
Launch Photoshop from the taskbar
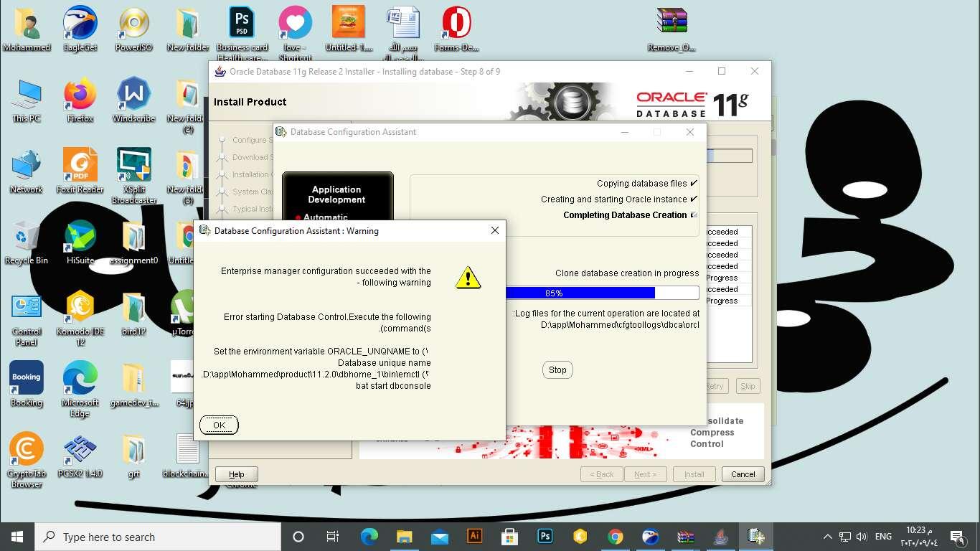click(x=545, y=537)
